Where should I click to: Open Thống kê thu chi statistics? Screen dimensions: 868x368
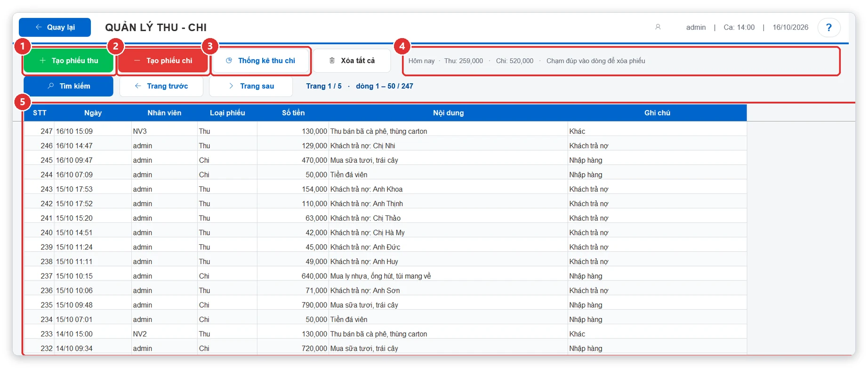pyautogui.click(x=261, y=60)
